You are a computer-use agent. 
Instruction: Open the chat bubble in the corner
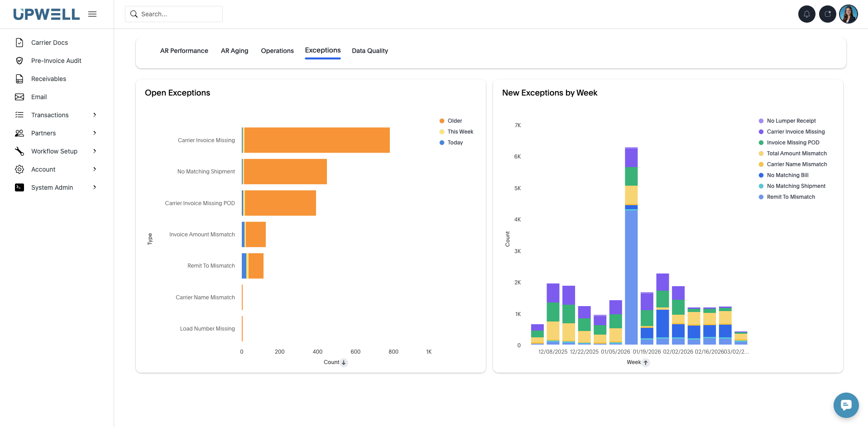(846, 405)
